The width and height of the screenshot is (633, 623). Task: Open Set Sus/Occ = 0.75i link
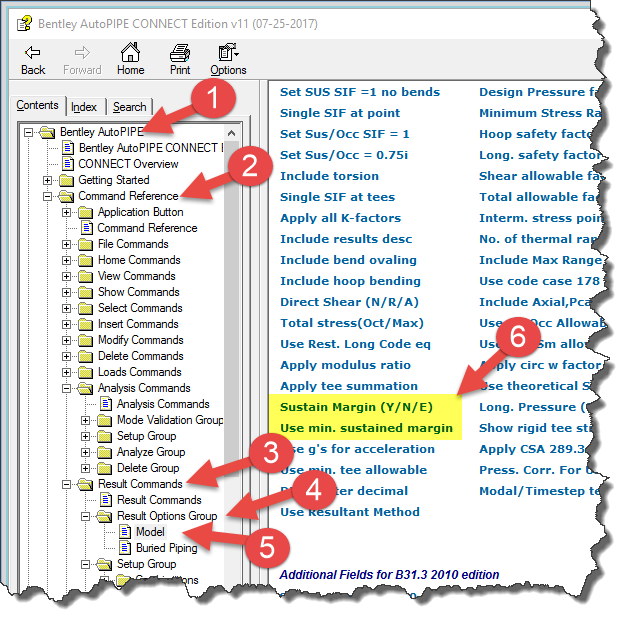[344, 155]
